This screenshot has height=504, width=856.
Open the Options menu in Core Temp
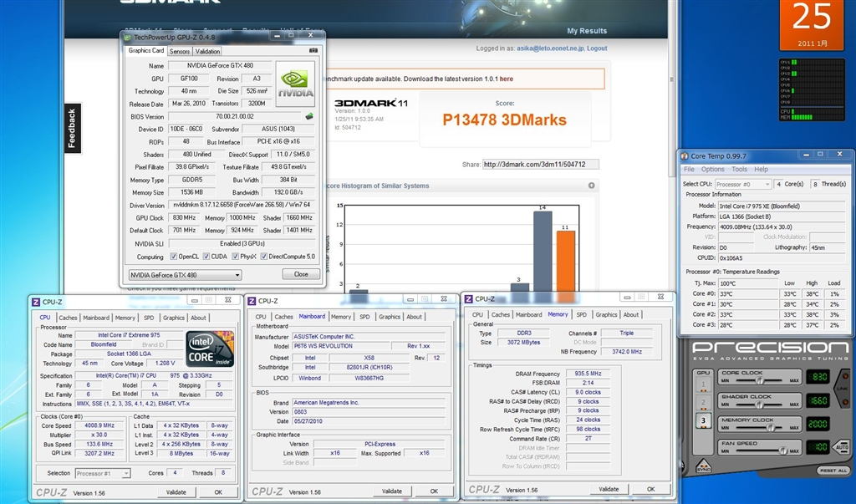pos(712,170)
